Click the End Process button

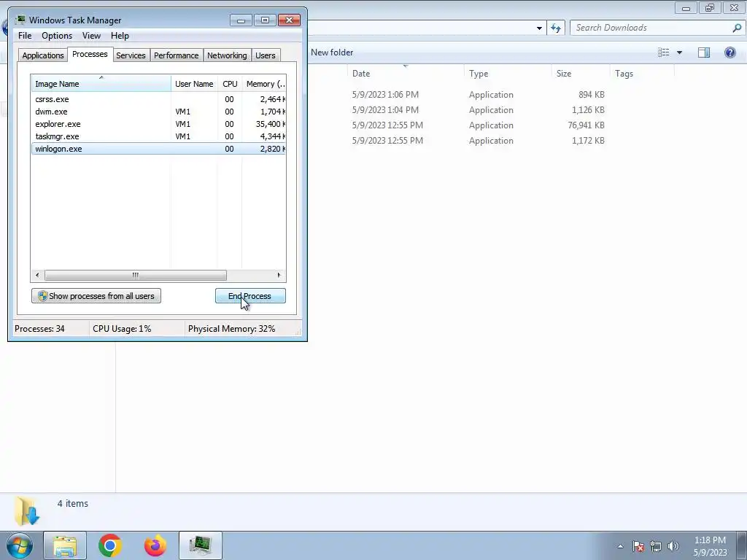[x=251, y=296]
